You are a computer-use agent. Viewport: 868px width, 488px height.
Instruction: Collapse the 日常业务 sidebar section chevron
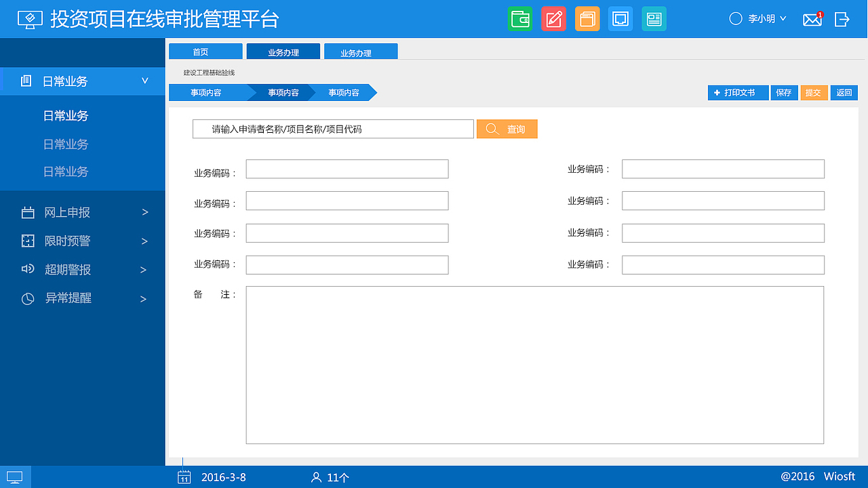pyautogui.click(x=144, y=81)
